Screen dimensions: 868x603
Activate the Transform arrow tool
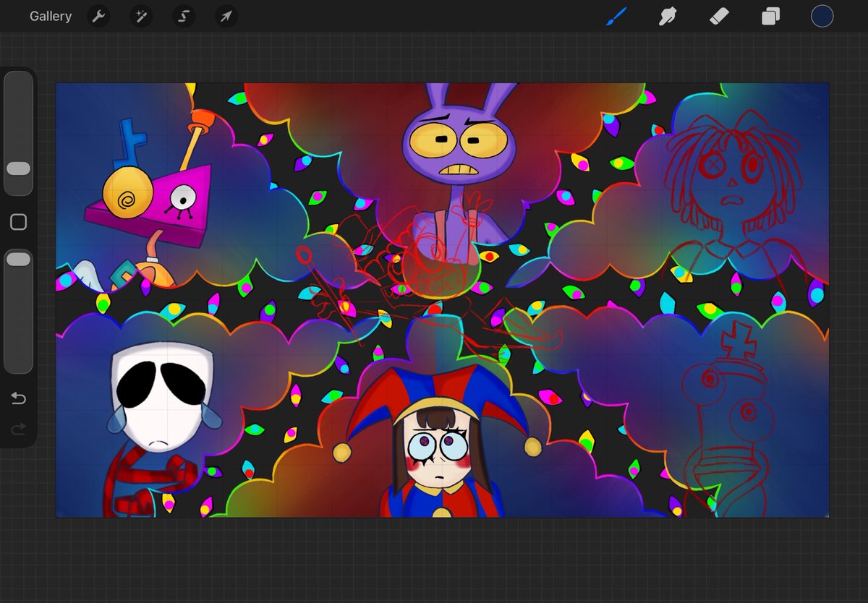point(226,16)
